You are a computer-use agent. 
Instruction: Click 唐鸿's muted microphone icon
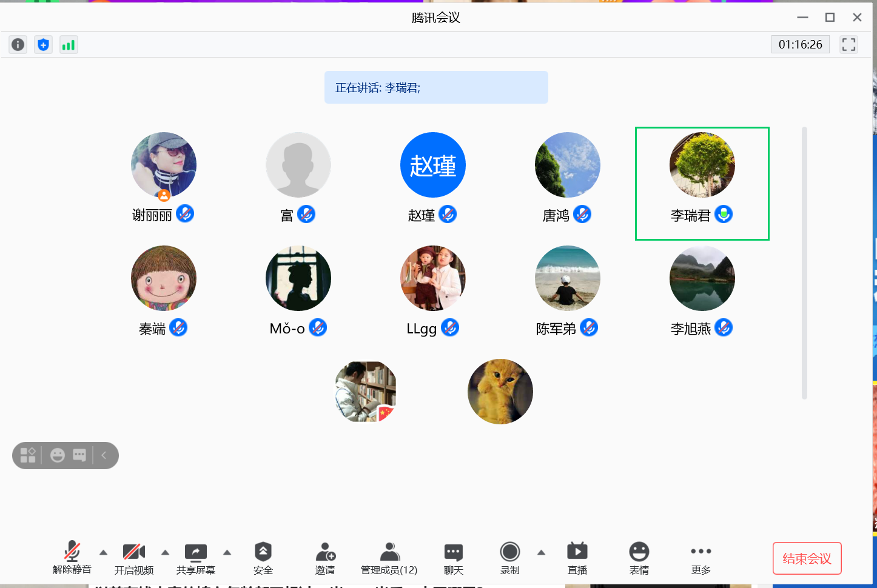pos(582,214)
